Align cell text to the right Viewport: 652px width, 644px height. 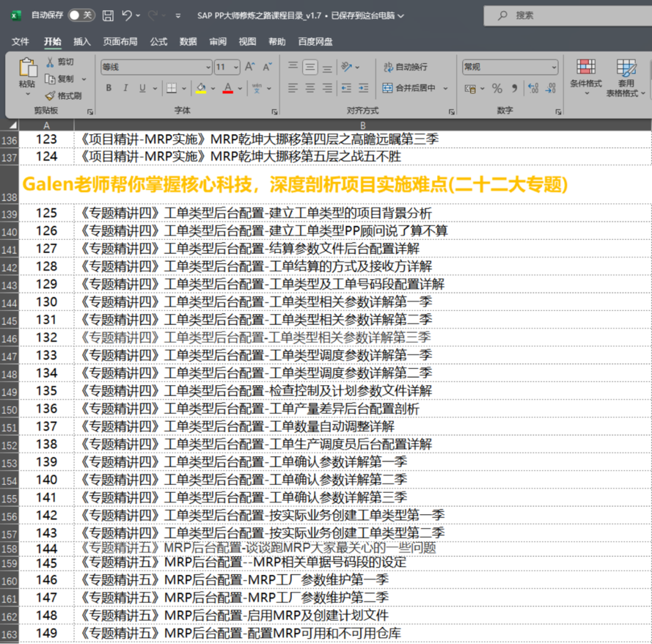(x=328, y=88)
